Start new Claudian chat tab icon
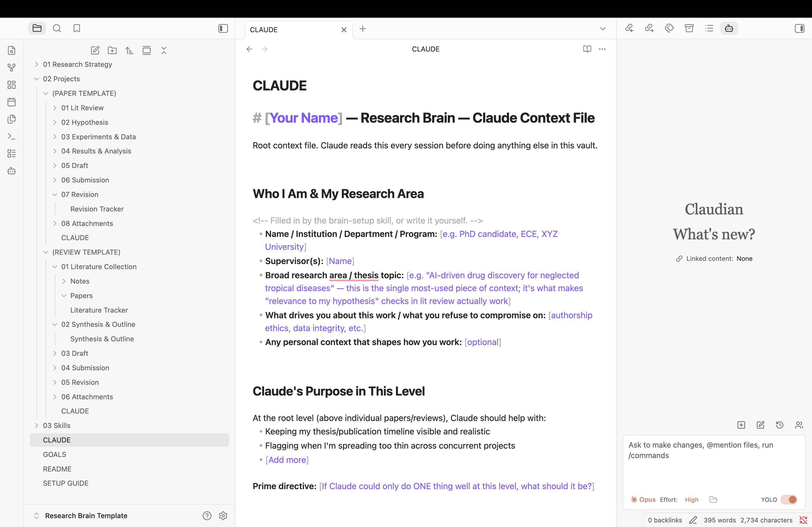 click(741, 425)
